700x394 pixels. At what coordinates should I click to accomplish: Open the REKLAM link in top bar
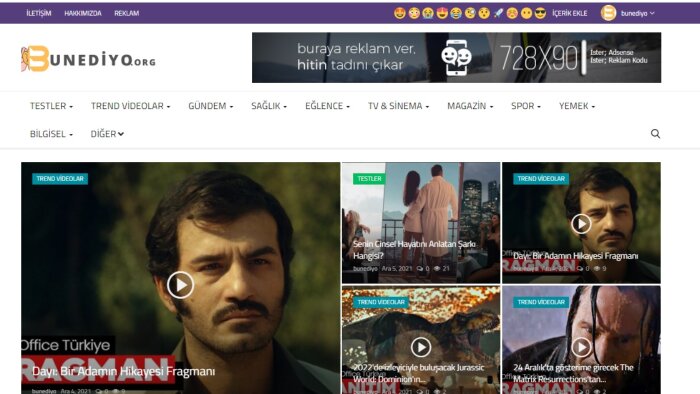coord(126,13)
